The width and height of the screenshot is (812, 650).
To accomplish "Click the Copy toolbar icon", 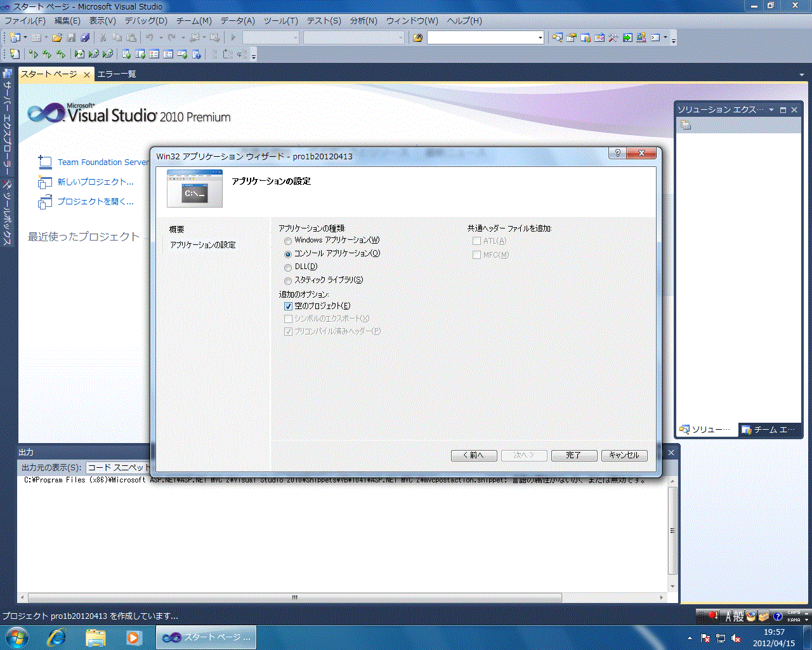I will (117, 37).
